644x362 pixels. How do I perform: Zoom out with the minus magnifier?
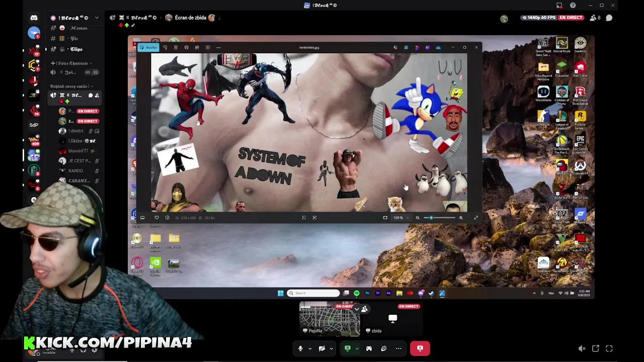(417, 218)
